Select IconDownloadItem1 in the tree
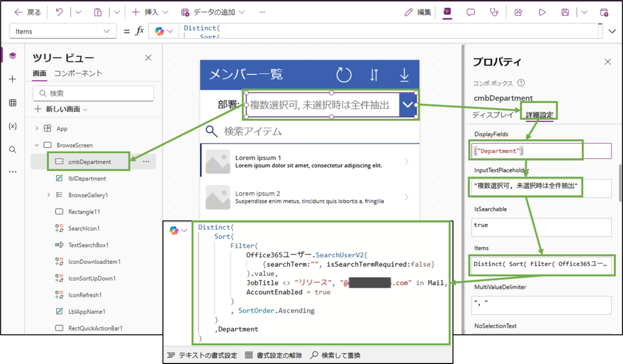This screenshot has width=623, height=364. pos(94,261)
